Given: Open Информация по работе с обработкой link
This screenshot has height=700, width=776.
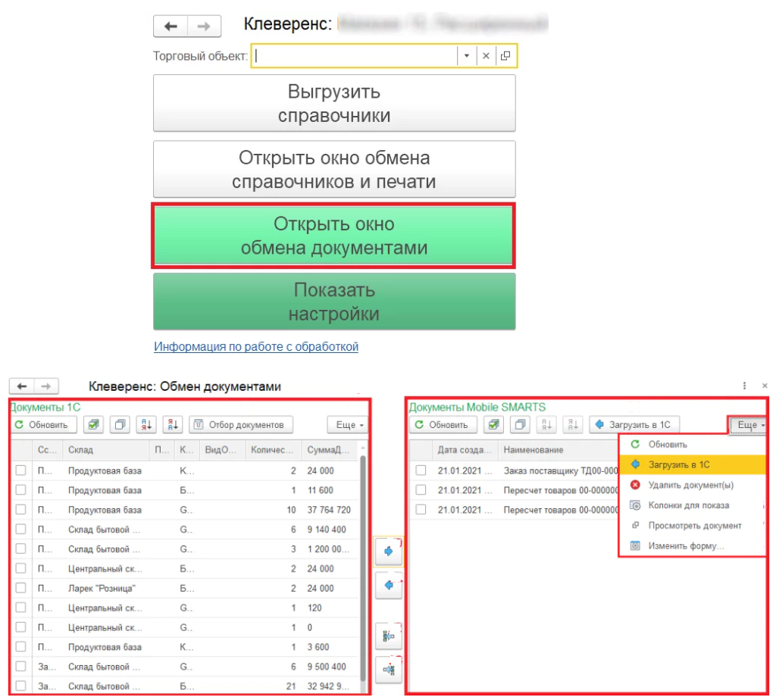Looking at the screenshot, I should (256, 346).
